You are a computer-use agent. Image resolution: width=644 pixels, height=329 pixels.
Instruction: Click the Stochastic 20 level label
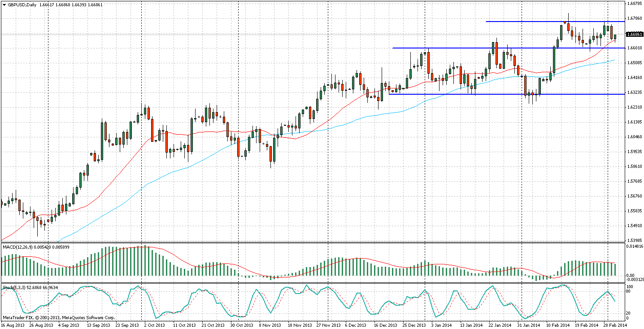pos(630,313)
